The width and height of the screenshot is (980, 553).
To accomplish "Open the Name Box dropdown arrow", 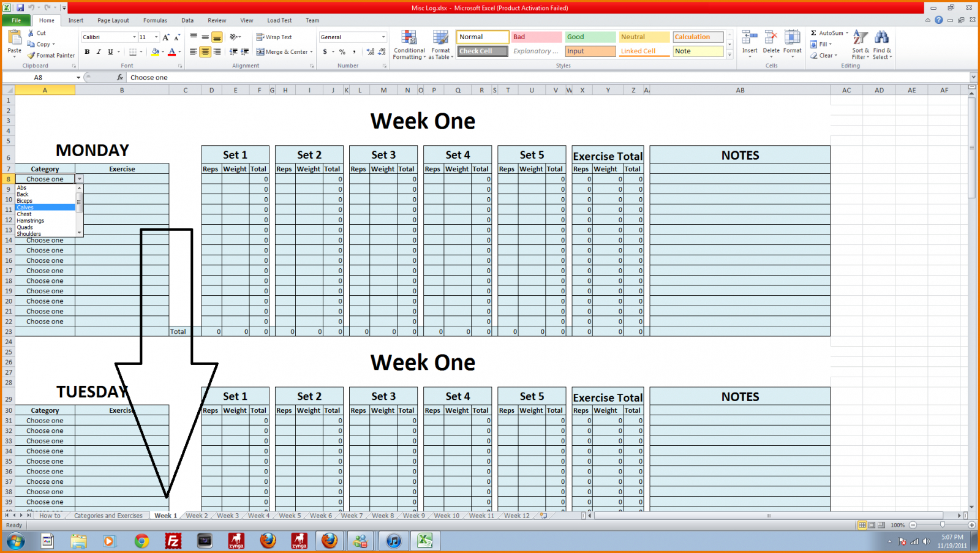I will [x=78, y=78].
